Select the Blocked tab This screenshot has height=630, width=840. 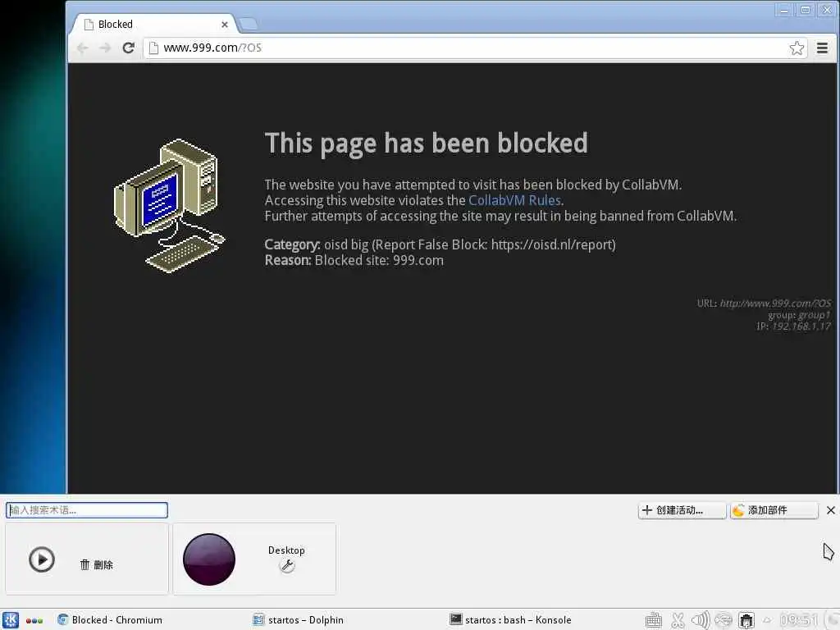[x=155, y=24]
